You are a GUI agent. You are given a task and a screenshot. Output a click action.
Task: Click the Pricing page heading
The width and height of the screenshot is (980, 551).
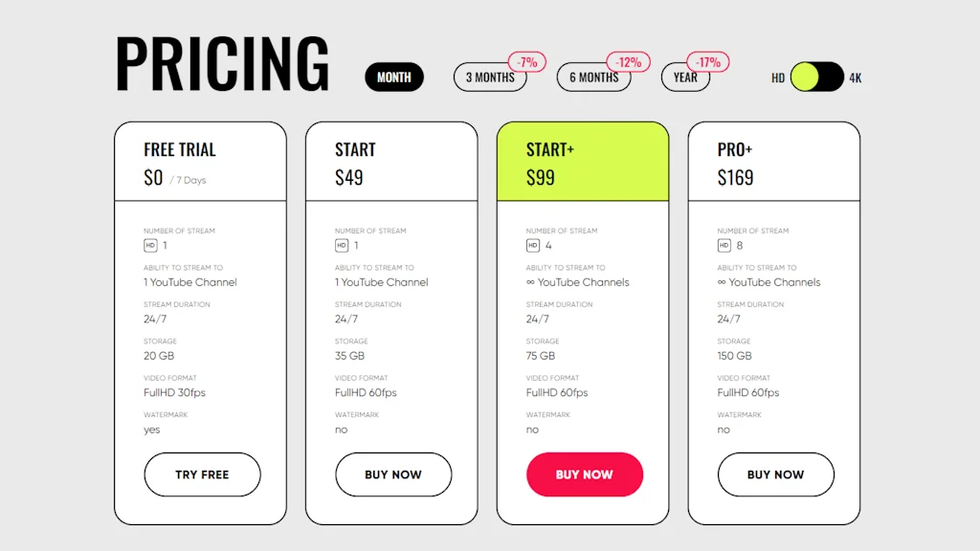point(222,65)
